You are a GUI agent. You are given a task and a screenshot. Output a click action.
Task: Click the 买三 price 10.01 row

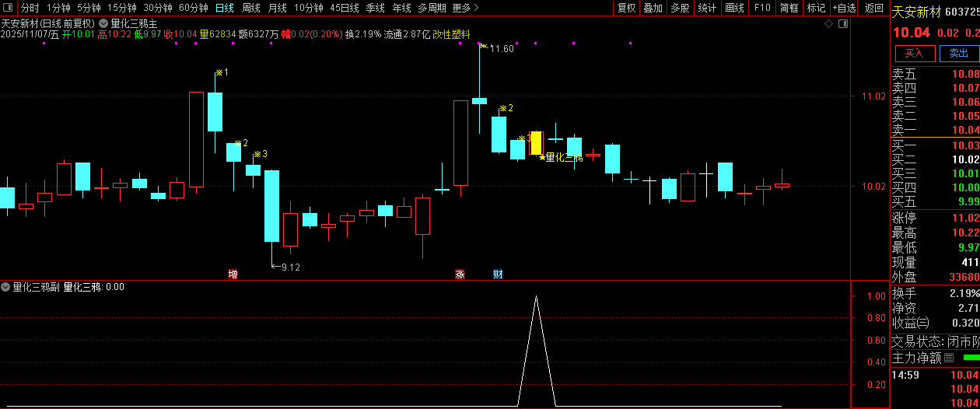936,173
